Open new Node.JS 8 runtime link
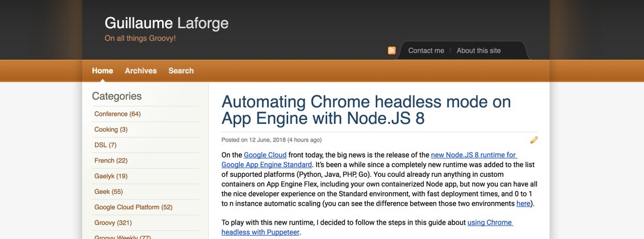Viewport: 644px width, 239px height. click(369, 160)
